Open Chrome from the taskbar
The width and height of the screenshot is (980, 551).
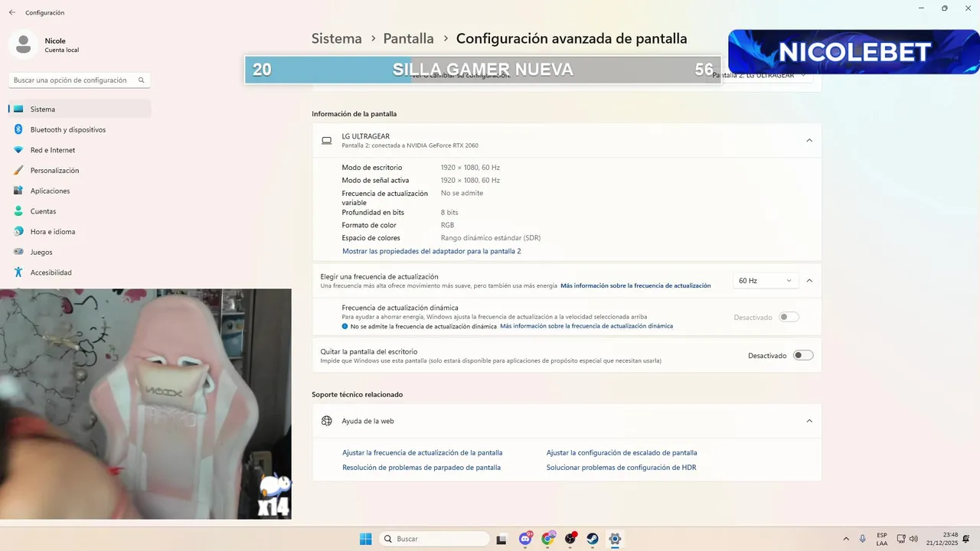[547, 539]
